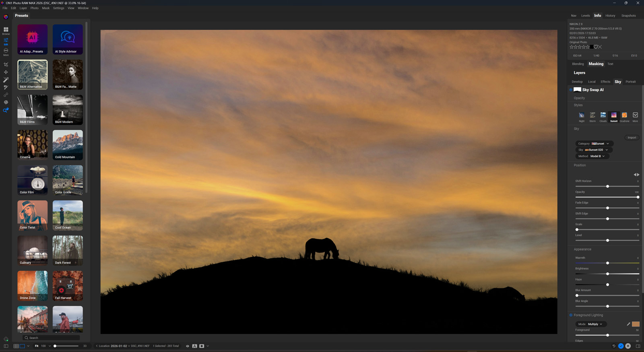This screenshot has height=352, width=644.
Task: Open the Mask menu
Action: point(46,8)
